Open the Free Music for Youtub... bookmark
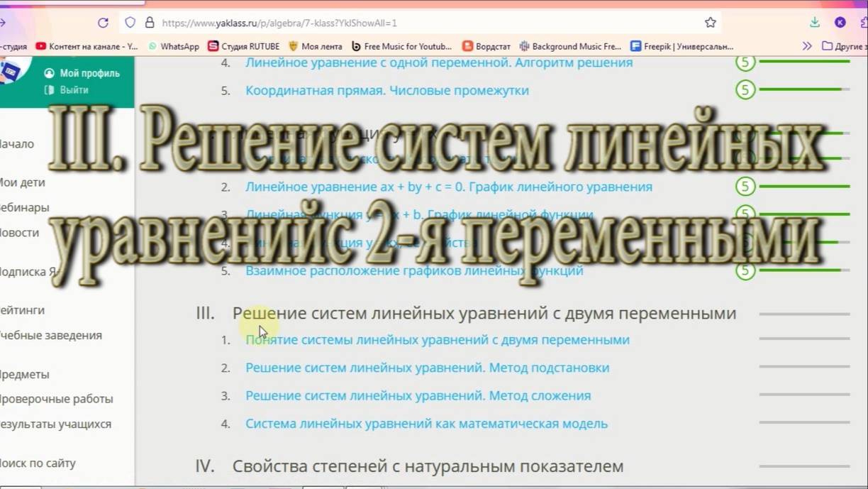 click(401, 46)
